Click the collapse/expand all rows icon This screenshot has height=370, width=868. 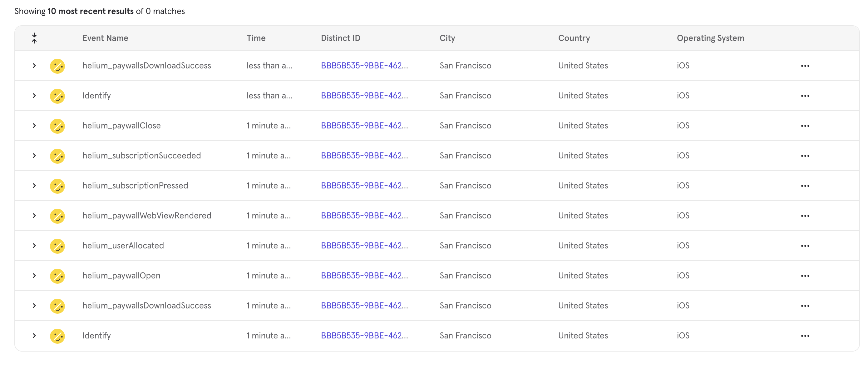[x=34, y=38]
